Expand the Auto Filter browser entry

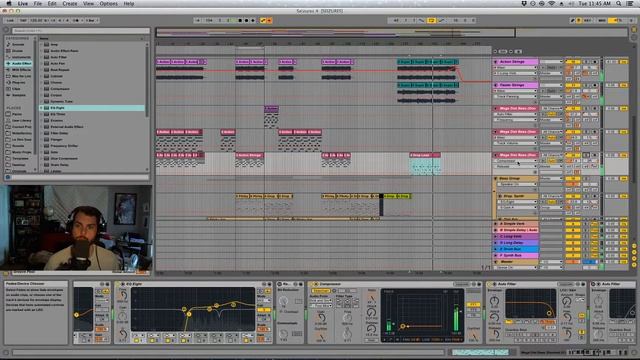point(41,57)
